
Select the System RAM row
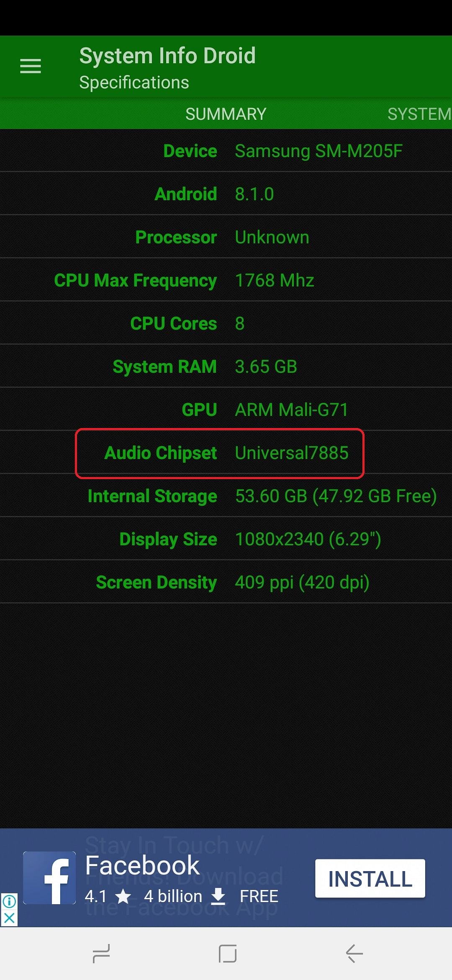[226, 366]
